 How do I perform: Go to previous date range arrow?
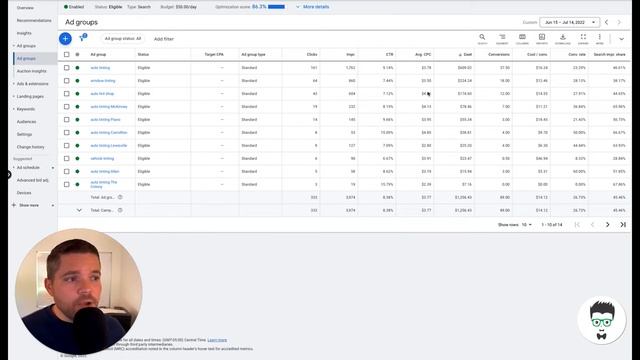(607, 22)
